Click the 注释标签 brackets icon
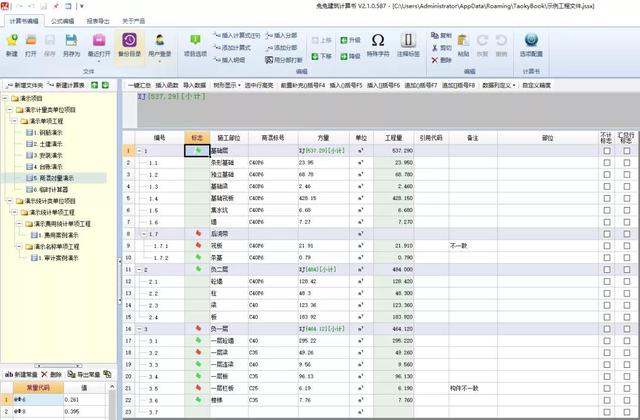This screenshot has height=420, width=640. click(408, 40)
